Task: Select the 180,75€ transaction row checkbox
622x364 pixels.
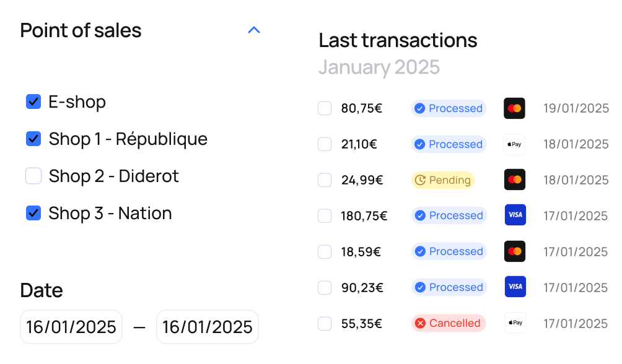Action: pyautogui.click(x=325, y=215)
